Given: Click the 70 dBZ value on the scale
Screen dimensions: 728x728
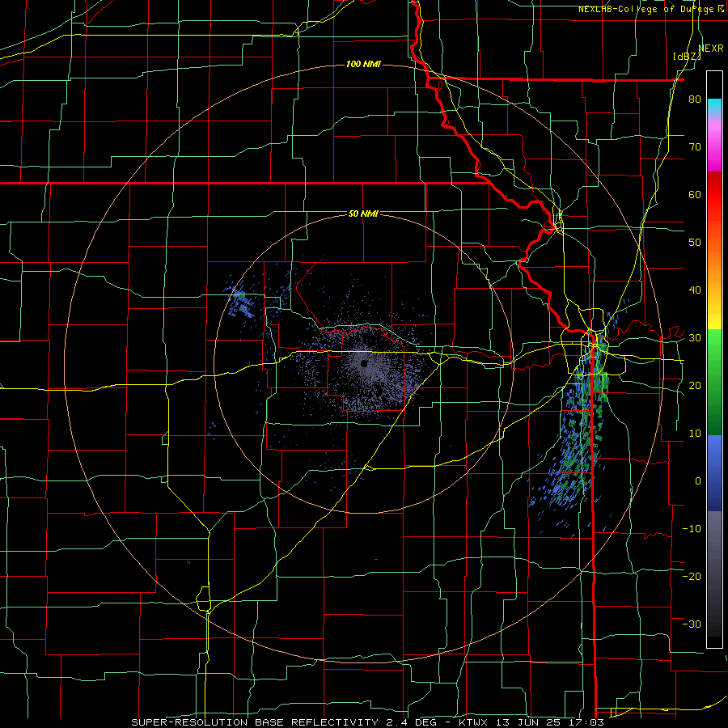Looking at the screenshot, I should coord(695,146).
